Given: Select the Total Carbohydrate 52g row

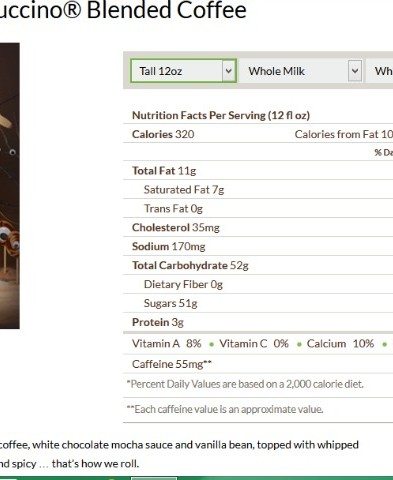Looking at the screenshot, I should click(258, 266).
